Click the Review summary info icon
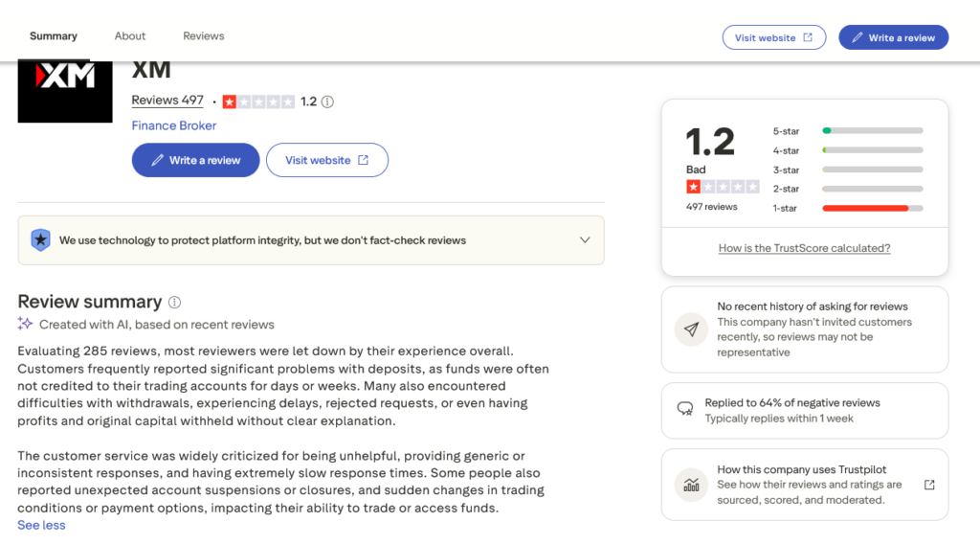Screen dimensions: 980x544 (x=174, y=303)
